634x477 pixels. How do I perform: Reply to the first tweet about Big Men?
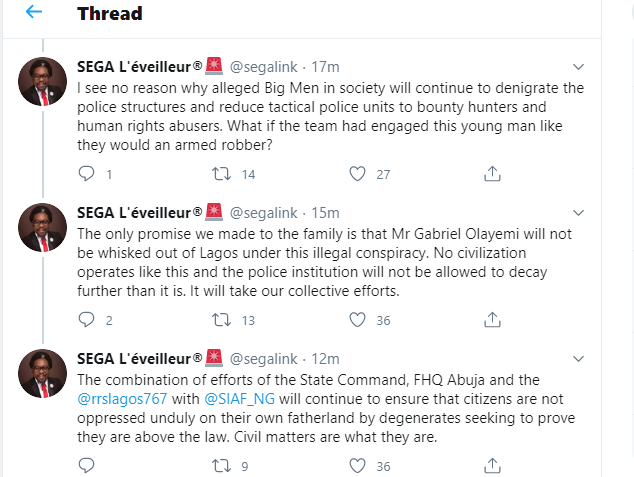[x=86, y=174]
